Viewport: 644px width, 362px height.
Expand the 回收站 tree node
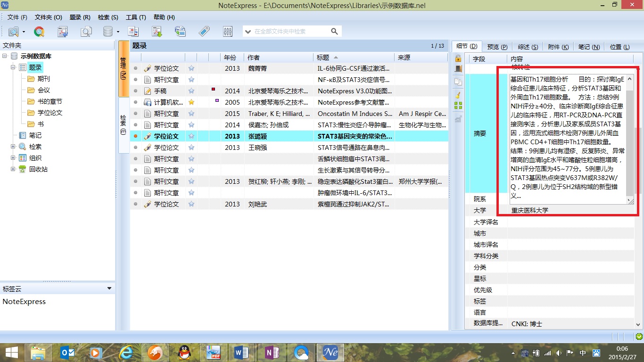[x=13, y=169]
